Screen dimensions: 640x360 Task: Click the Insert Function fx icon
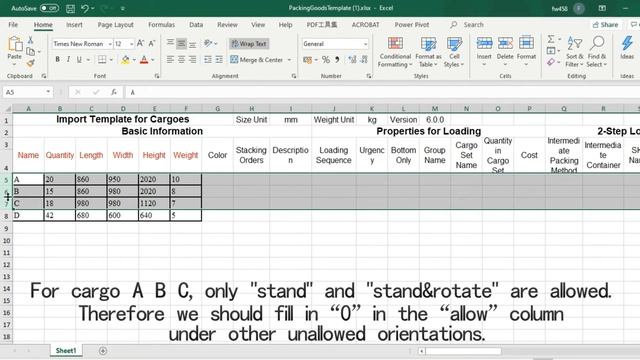114,92
